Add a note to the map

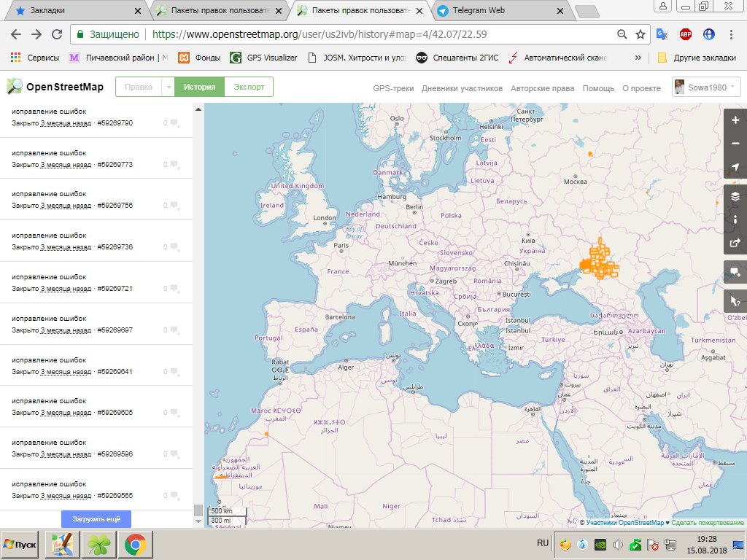[x=735, y=272]
